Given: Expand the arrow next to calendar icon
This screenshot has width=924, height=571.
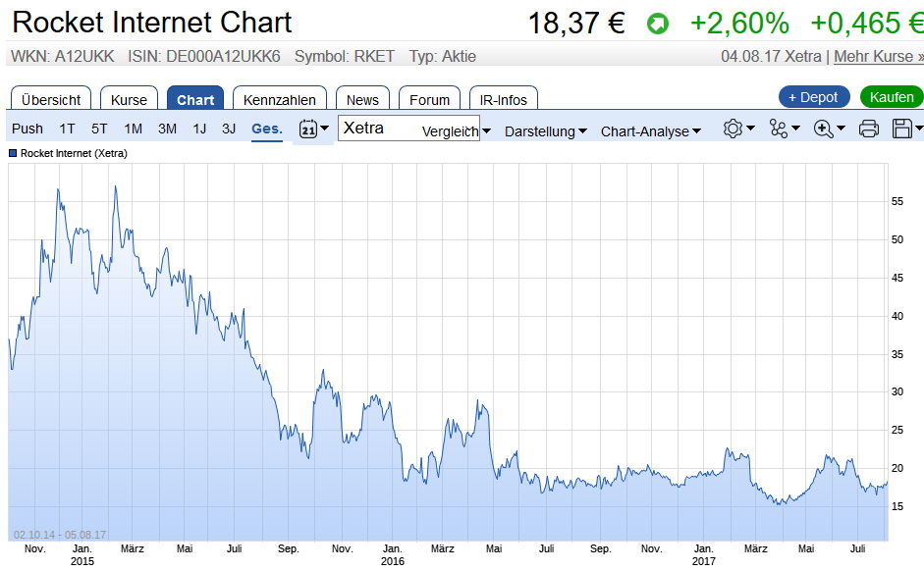Looking at the screenshot, I should point(325,128).
